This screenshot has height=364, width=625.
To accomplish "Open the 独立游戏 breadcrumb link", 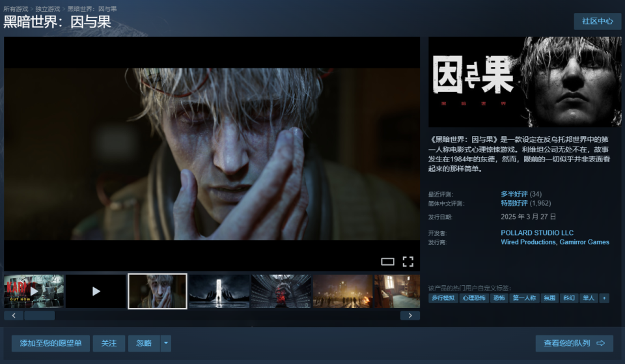I will point(48,8).
